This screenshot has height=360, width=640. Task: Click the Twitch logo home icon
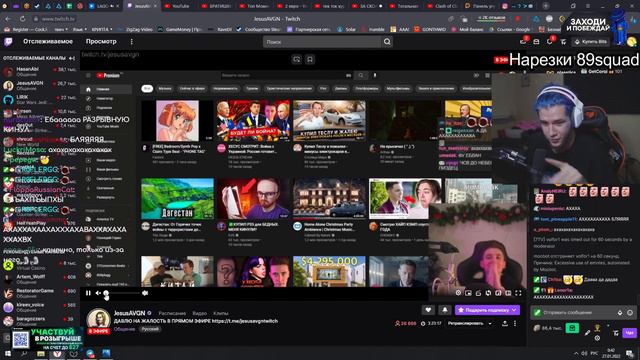8,42
